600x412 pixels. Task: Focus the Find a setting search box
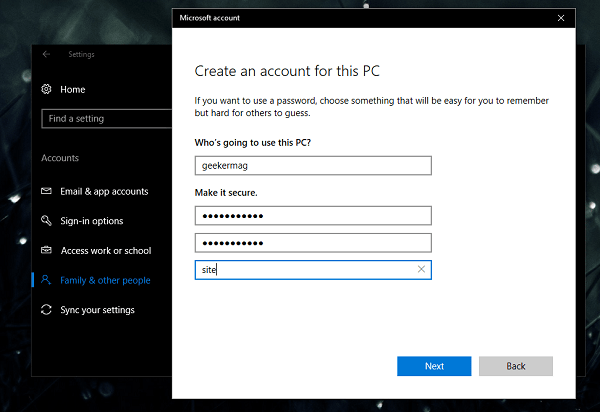[x=107, y=119]
